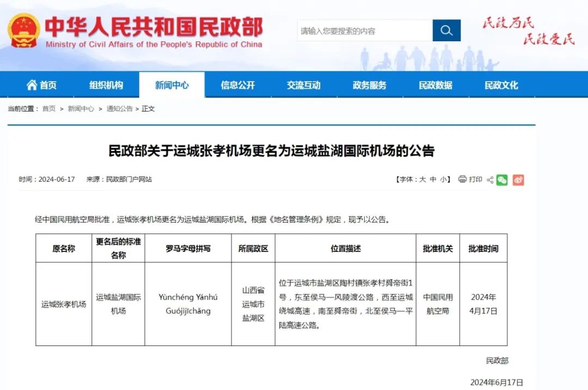
Task: Open the 政务服务 menu
Action: 369,85
